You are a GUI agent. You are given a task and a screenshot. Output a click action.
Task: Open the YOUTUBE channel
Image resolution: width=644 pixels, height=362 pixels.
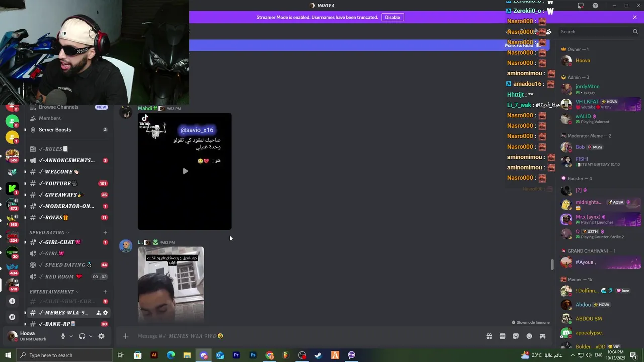[x=68, y=184]
